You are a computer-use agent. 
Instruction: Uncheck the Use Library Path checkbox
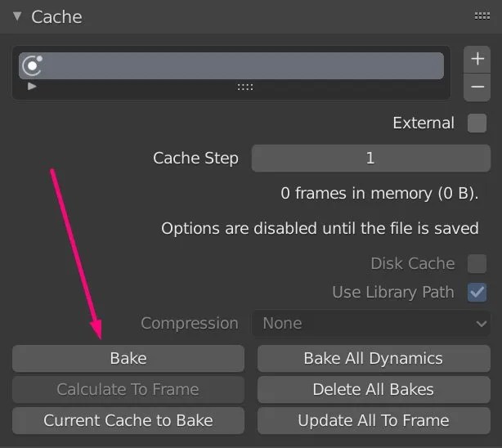[477, 292]
